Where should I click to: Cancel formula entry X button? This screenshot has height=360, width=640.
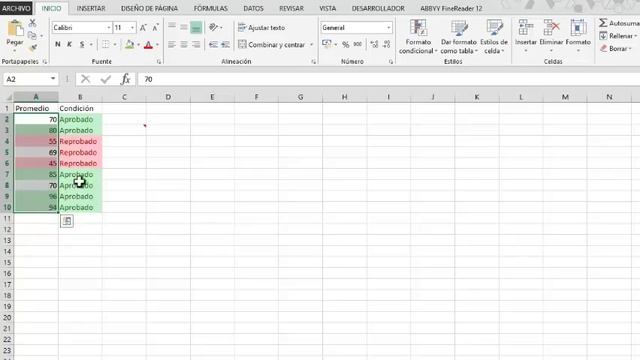pos(85,79)
